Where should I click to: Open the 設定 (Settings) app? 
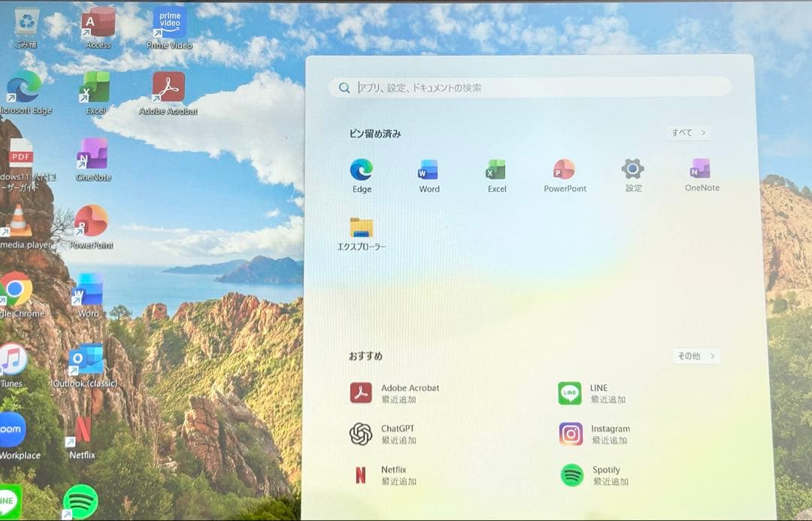[x=632, y=175]
